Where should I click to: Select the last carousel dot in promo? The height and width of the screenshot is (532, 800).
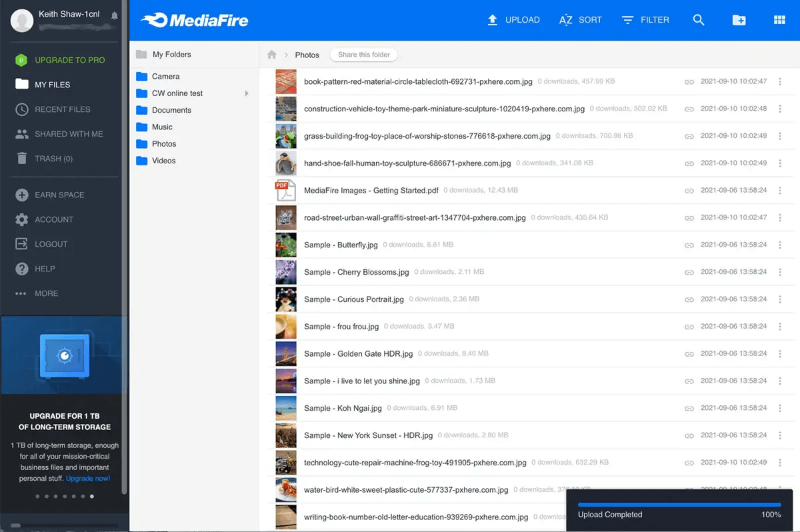click(x=92, y=496)
